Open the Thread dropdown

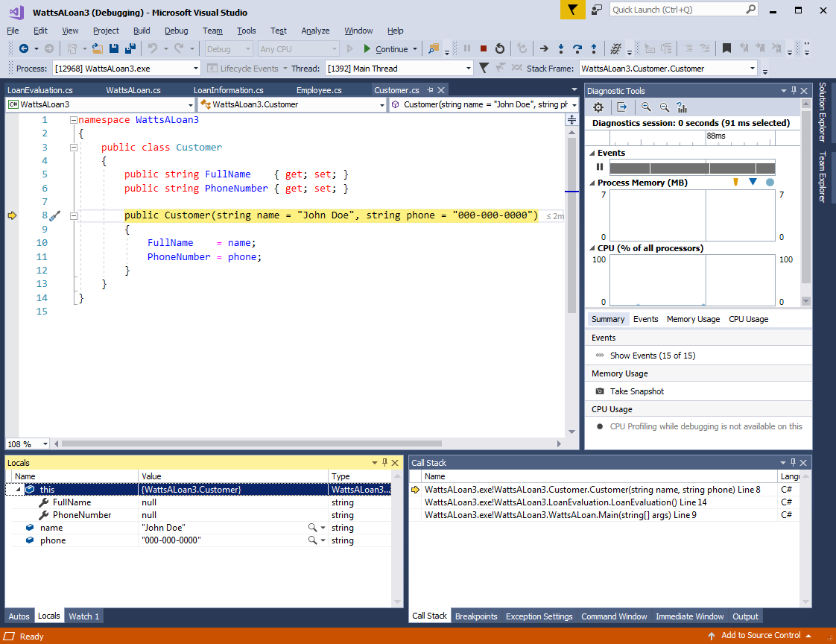click(468, 69)
